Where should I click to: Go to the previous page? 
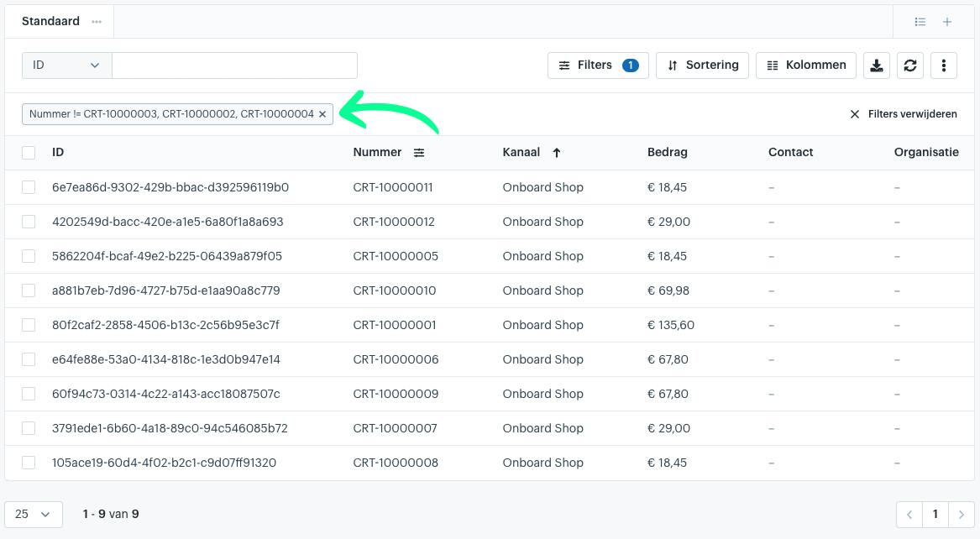coord(909,515)
